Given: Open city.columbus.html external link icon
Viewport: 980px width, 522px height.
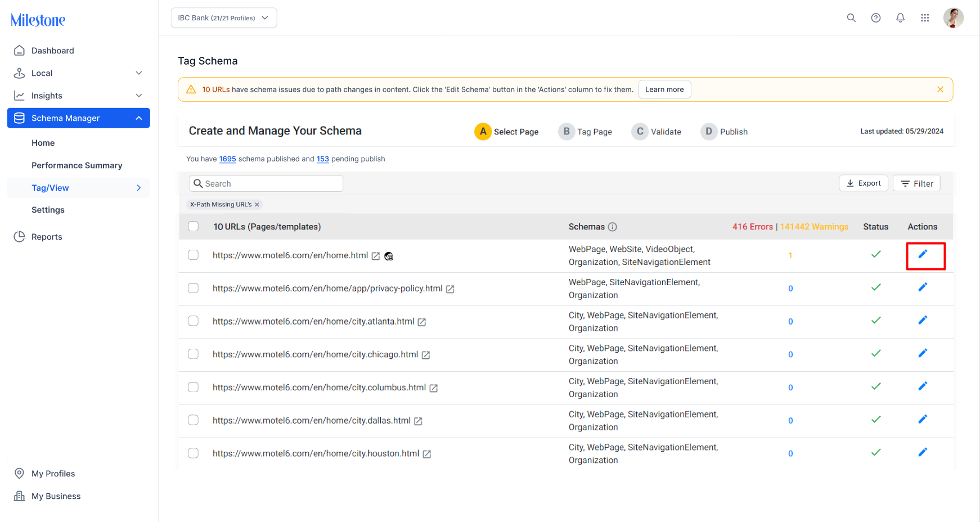Looking at the screenshot, I should pyautogui.click(x=434, y=388).
